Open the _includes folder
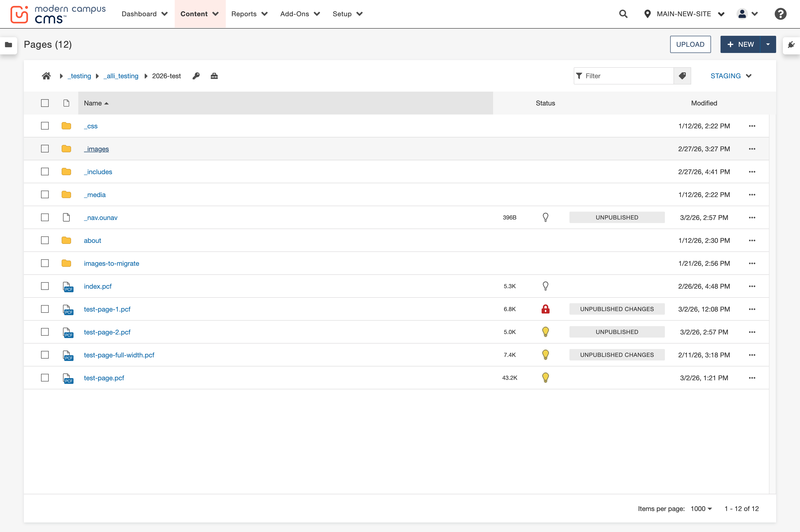Image resolution: width=800 pixels, height=532 pixels. (x=98, y=172)
